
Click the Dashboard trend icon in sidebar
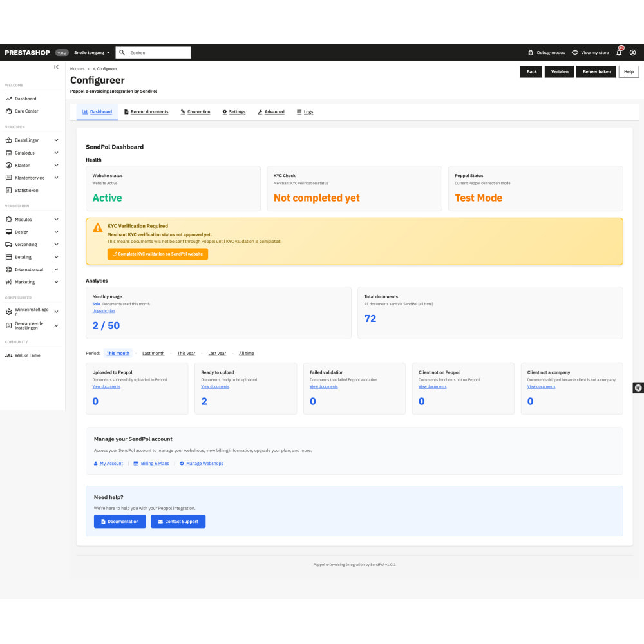click(x=8, y=99)
